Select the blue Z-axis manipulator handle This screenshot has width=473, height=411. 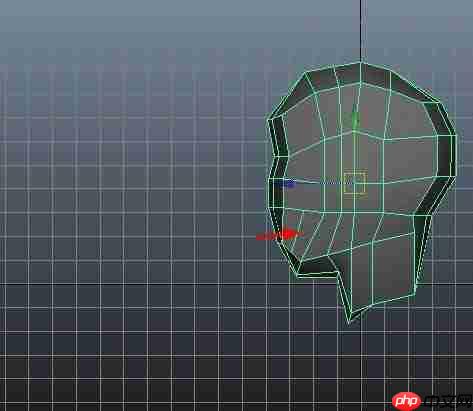287,183
